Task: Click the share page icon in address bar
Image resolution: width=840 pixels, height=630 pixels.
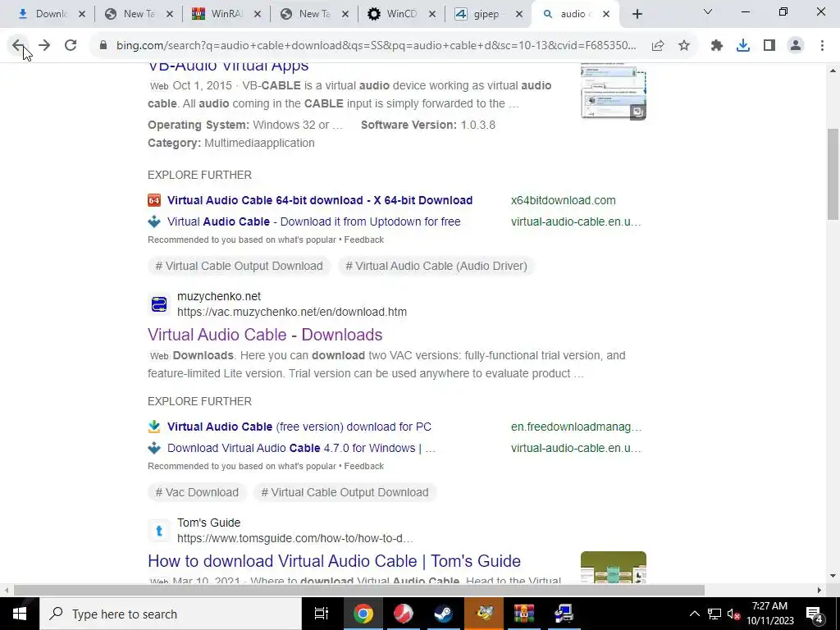Action: click(x=658, y=46)
